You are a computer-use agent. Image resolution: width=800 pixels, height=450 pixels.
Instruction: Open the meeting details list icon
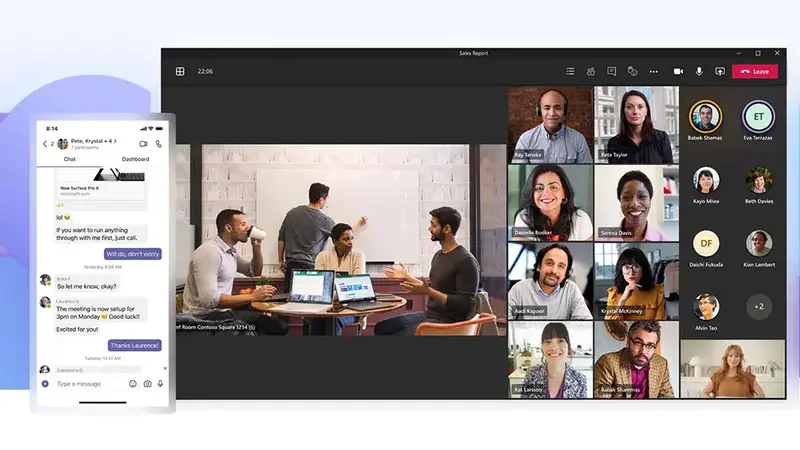[x=570, y=71]
